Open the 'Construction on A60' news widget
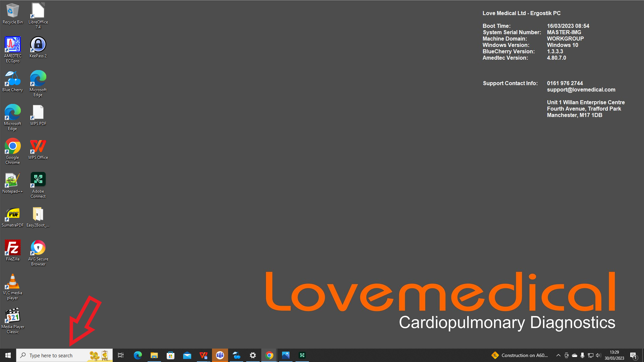The height and width of the screenshot is (362, 644). (520, 355)
